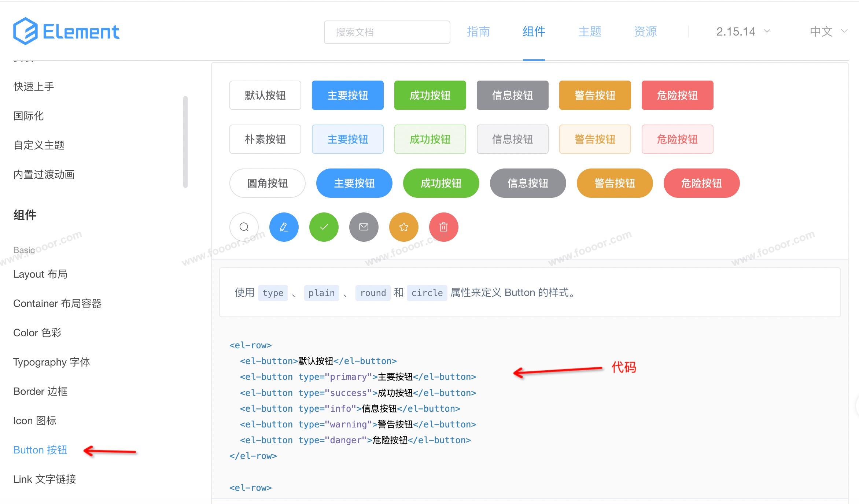Click the solid blue 主要按钮 button

[x=347, y=95]
